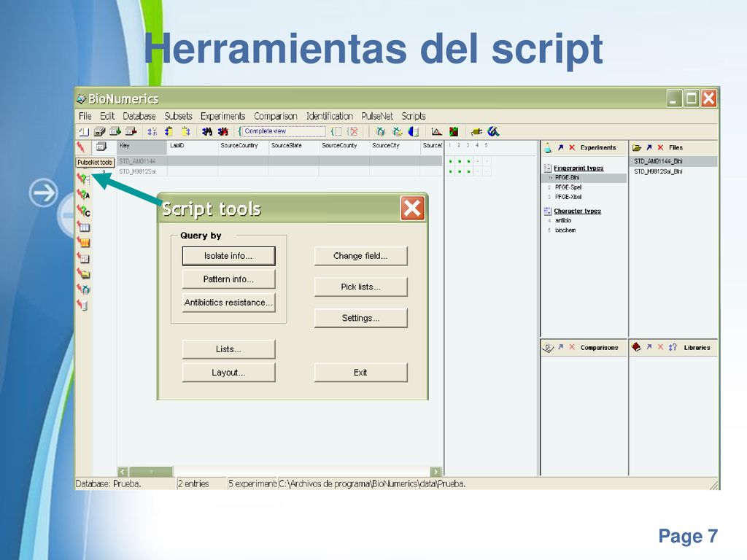Click the red X in Experiments panel
Screen dimensions: 747x560
tap(572, 147)
